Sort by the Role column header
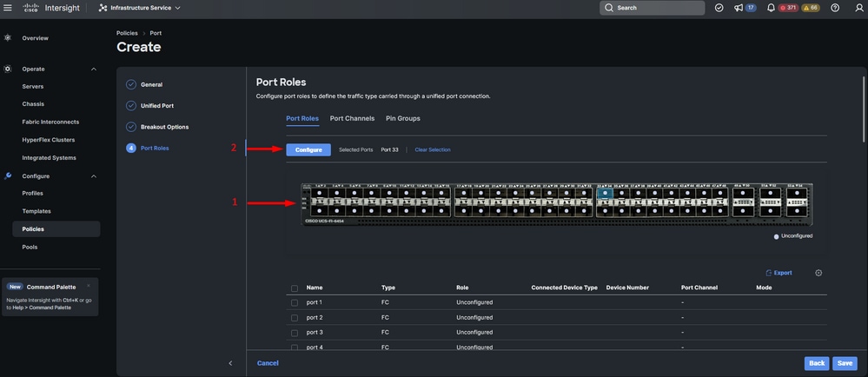This screenshot has height=377, width=868. click(x=462, y=288)
